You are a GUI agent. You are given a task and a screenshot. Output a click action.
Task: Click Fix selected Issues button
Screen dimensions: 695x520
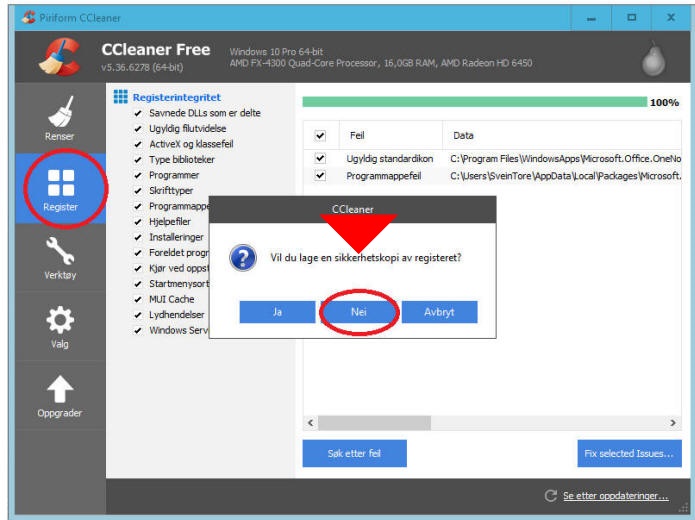point(629,453)
